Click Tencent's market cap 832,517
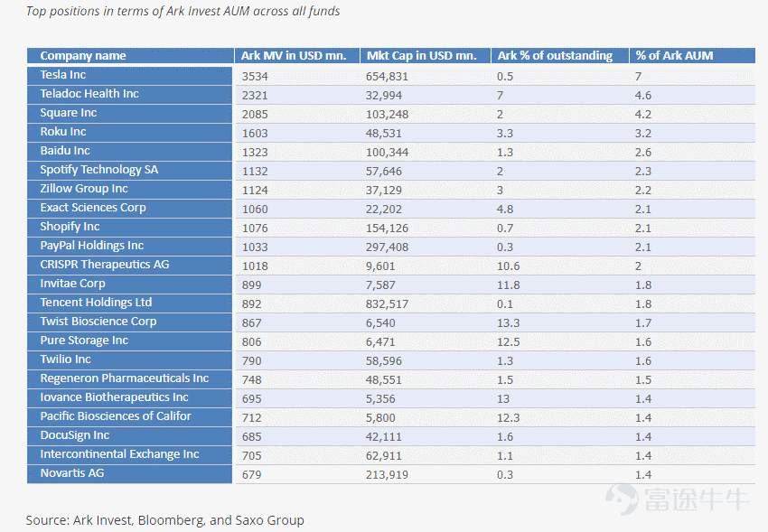The width and height of the screenshot is (768, 532). click(x=387, y=304)
